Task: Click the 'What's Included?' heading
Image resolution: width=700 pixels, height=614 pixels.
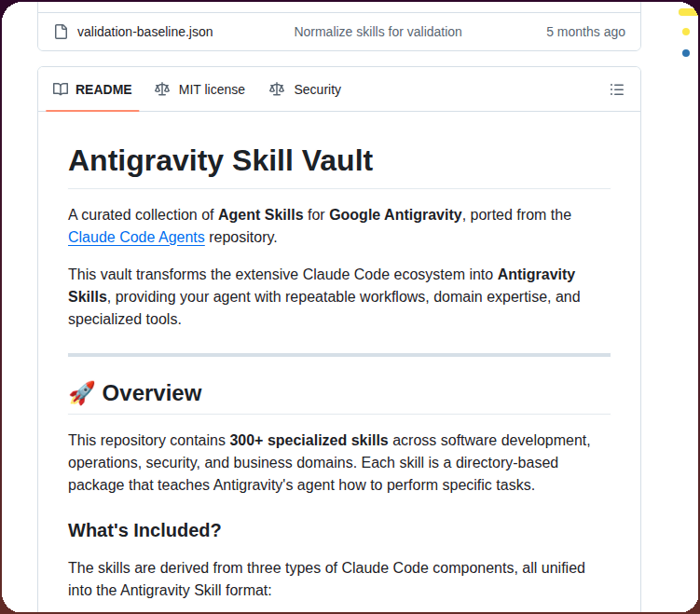Action: [144, 530]
